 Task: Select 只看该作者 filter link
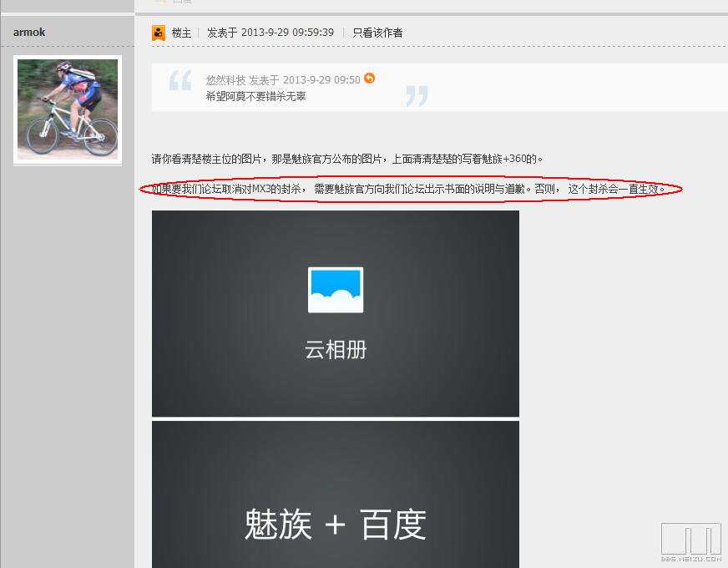pos(377,33)
